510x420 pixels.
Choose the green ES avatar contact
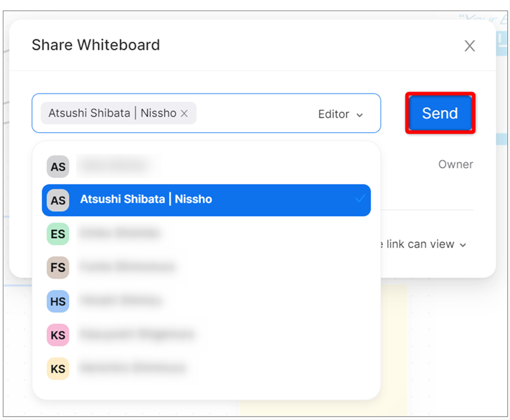(206, 234)
